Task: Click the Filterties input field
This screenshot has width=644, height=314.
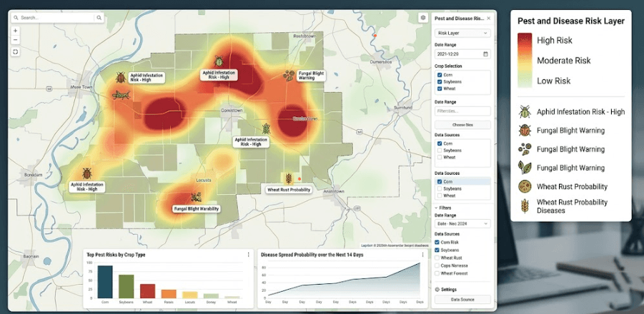Action: (462, 111)
